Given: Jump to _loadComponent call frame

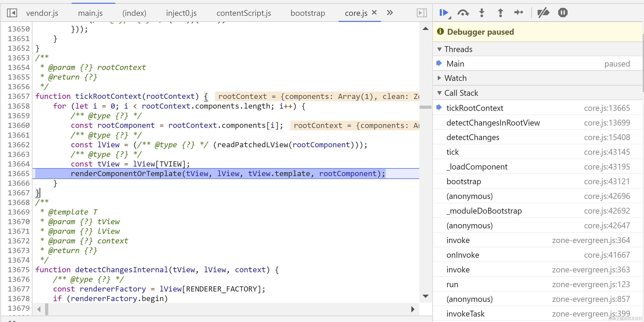Looking at the screenshot, I should [x=477, y=167].
